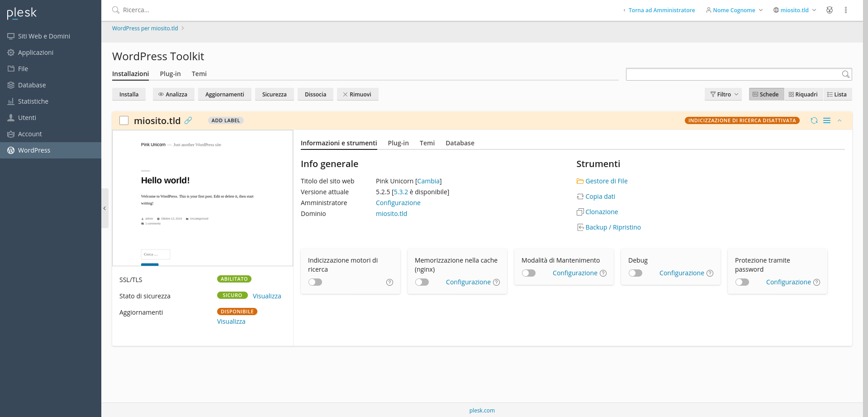This screenshot has width=868, height=417.
Task: Click the Sicurezza button
Action: [275, 94]
